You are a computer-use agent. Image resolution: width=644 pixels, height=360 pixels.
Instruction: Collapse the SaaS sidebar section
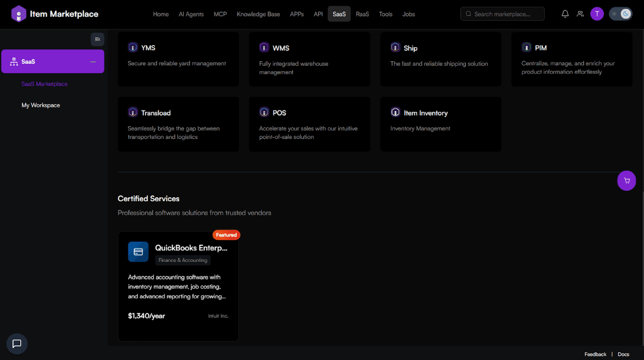point(93,62)
